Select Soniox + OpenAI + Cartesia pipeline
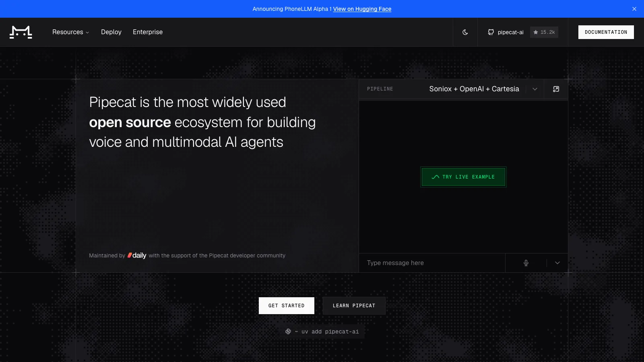Viewport: 644px width, 362px height. coord(474,89)
